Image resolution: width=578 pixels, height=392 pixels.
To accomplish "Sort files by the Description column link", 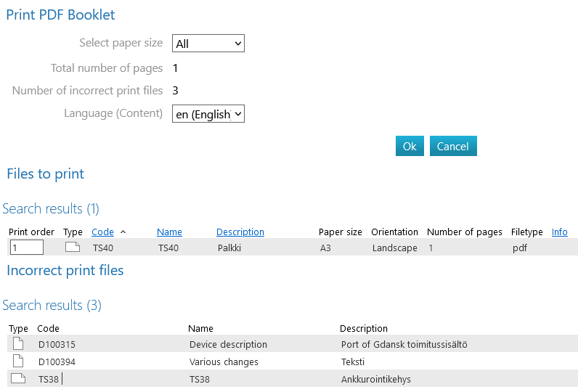I will [x=240, y=232].
